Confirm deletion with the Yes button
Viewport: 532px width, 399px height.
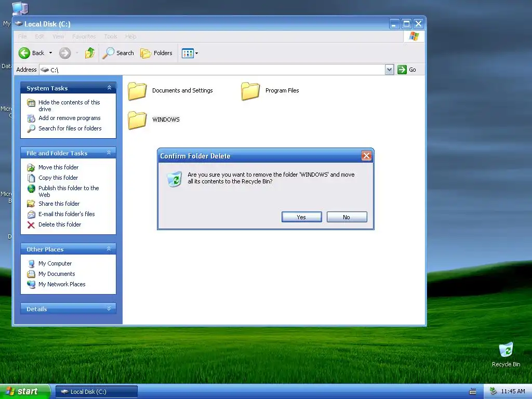coord(302,217)
